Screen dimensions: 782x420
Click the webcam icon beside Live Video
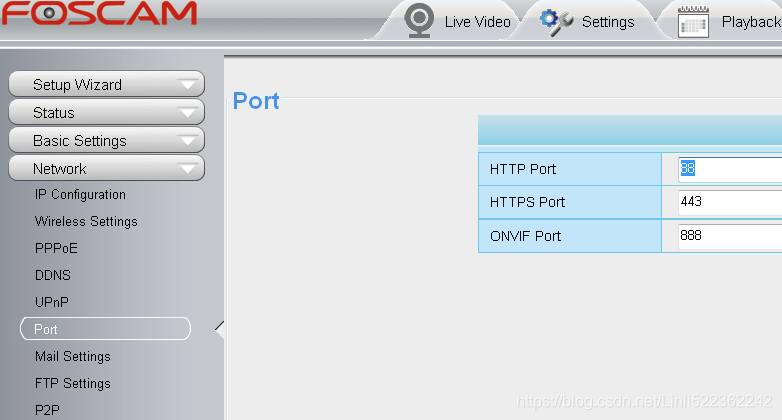(x=419, y=20)
